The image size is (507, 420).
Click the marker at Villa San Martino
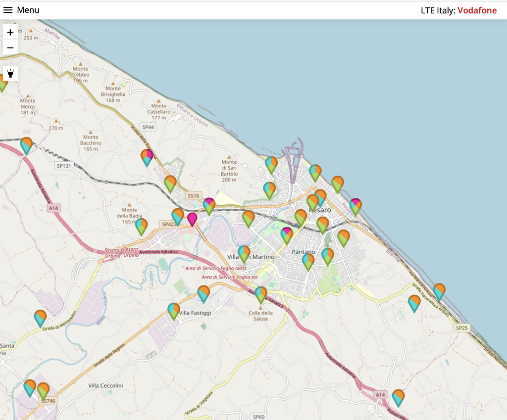pos(244,253)
